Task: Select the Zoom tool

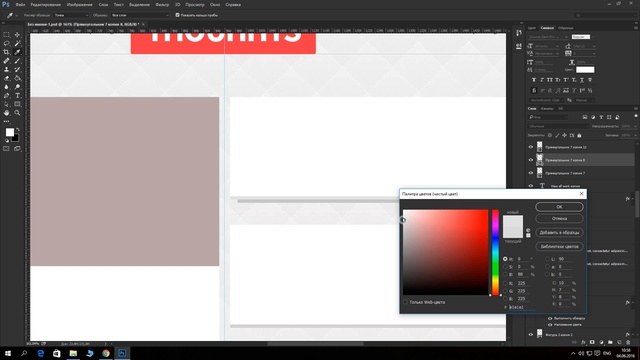Action: pyautogui.click(x=18, y=113)
